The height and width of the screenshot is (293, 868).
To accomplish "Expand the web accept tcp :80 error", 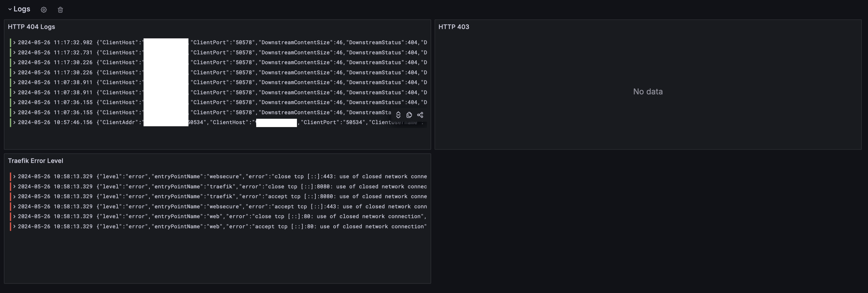I will coord(15,226).
